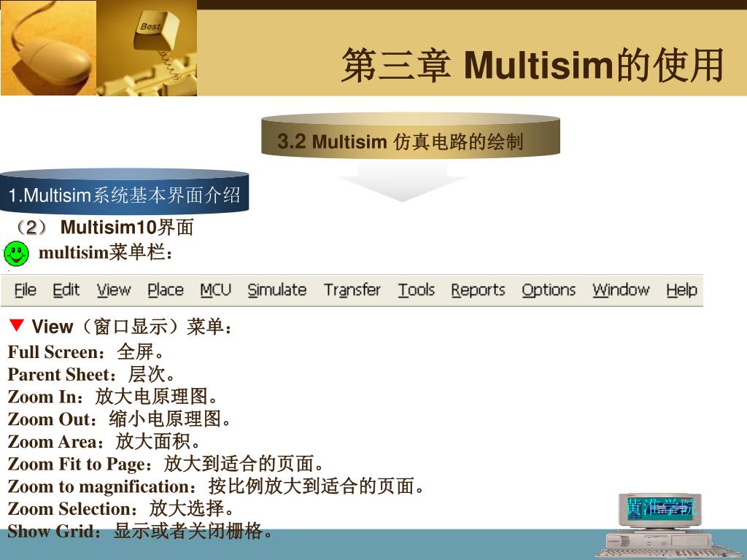This screenshot has height=560, width=747.
Task: Click the Zoom Fit to Page line
Action: [166, 464]
